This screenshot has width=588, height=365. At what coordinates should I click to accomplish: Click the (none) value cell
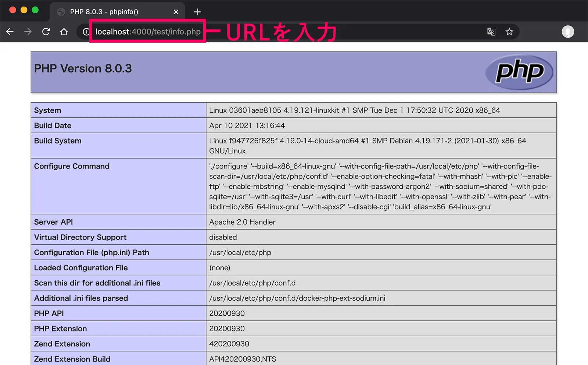[381, 268]
